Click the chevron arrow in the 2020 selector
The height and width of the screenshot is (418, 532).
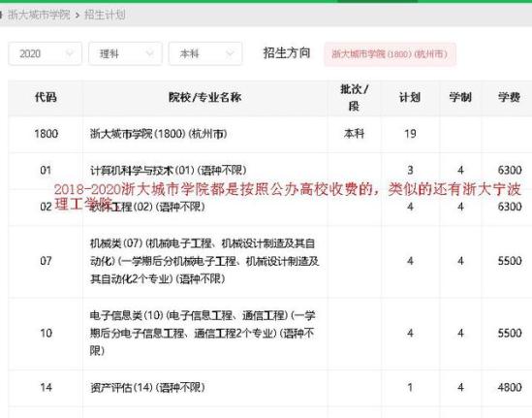tap(70, 53)
